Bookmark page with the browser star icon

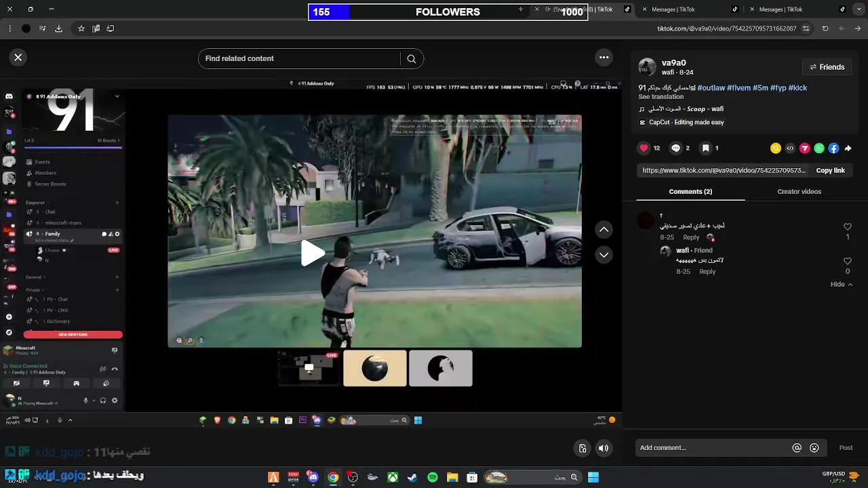tap(81, 28)
